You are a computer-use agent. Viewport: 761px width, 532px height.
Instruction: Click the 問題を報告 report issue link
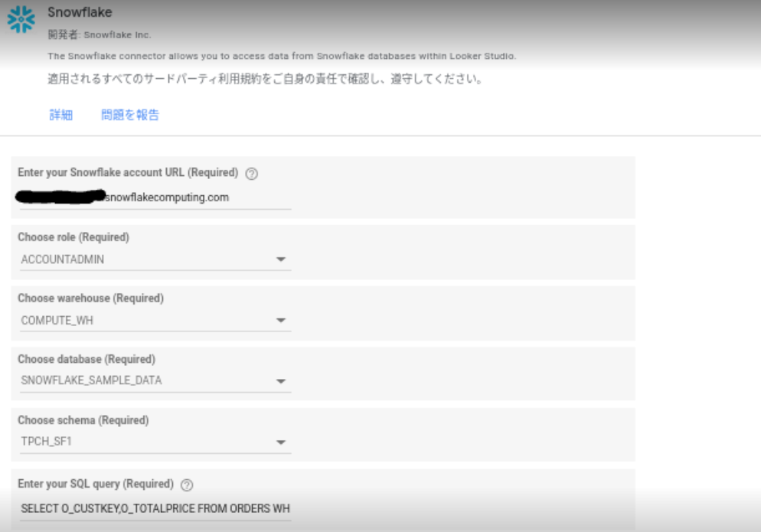click(130, 115)
